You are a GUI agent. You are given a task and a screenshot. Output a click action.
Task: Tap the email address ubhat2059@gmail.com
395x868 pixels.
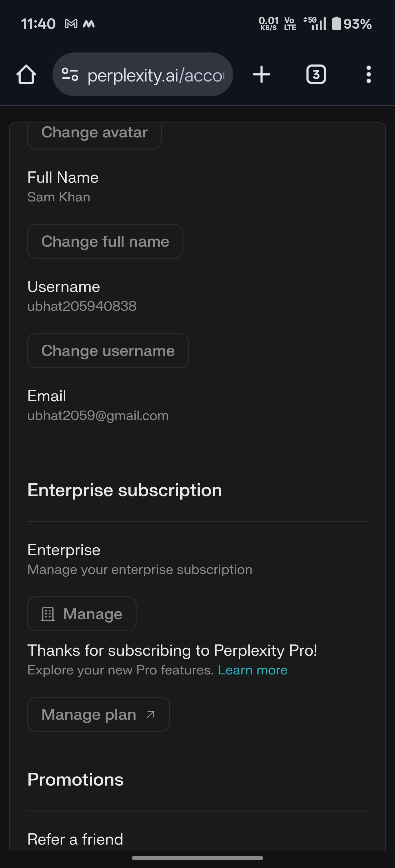[98, 416]
